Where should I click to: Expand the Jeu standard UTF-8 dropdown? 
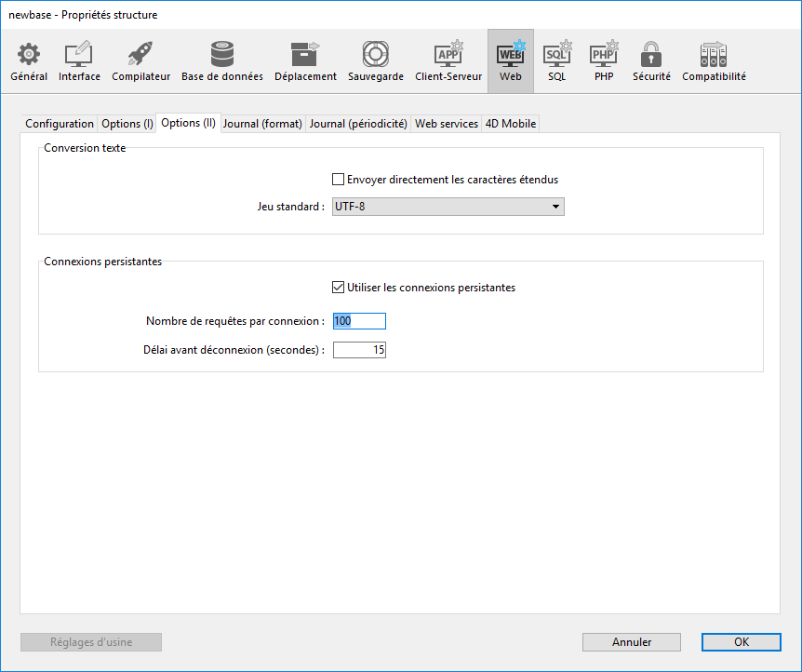(448, 207)
